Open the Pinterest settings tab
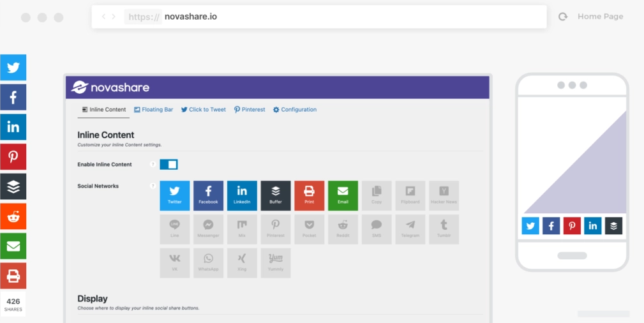The image size is (644, 323). click(x=250, y=110)
